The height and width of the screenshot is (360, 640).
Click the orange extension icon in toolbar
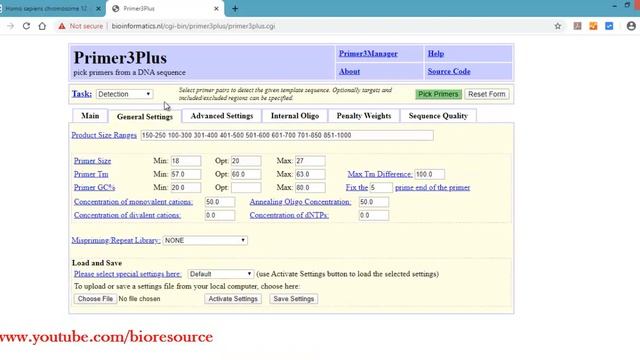pos(593,26)
